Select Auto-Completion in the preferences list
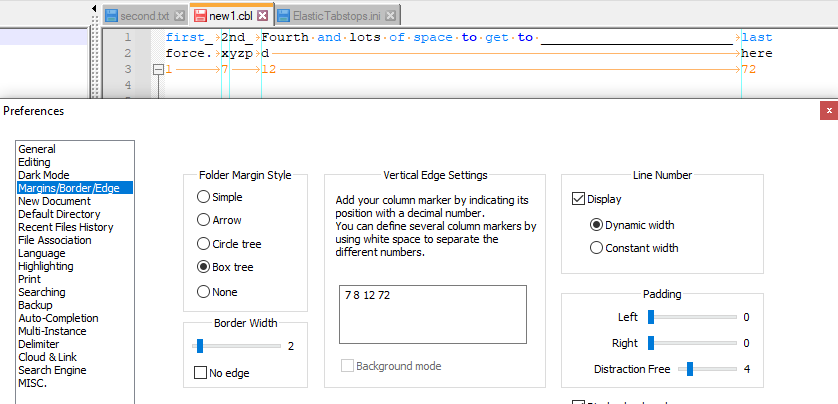Image resolution: width=838 pixels, height=404 pixels. (x=58, y=318)
